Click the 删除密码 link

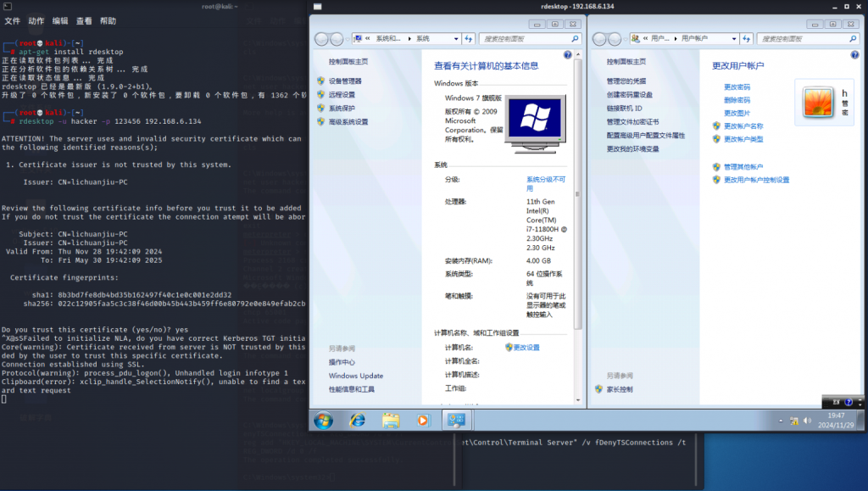pyautogui.click(x=737, y=100)
